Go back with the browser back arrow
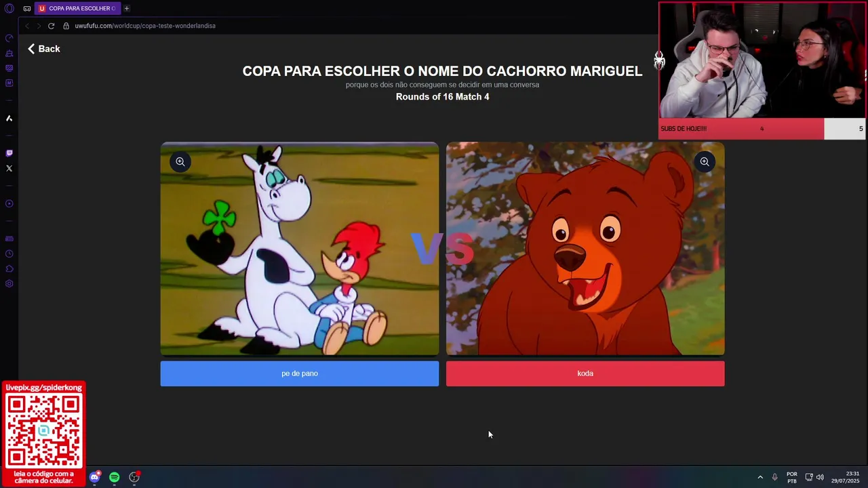Screen dimensions: 868x488 click(26, 26)
